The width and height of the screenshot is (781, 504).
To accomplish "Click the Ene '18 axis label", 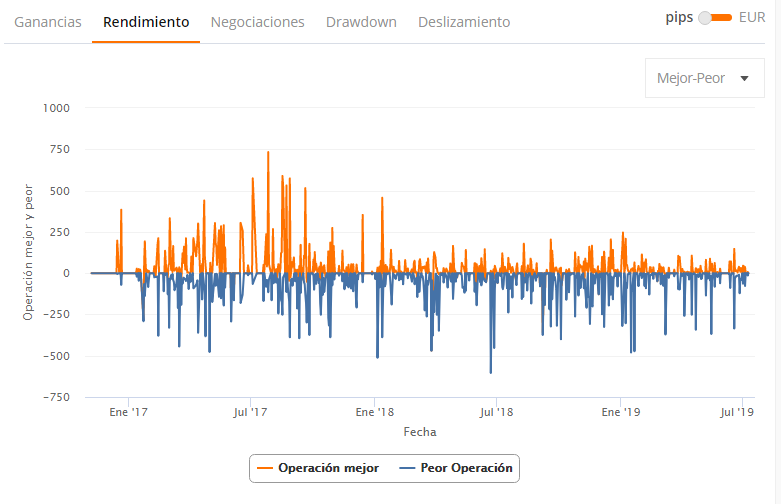I will (375, 412).
